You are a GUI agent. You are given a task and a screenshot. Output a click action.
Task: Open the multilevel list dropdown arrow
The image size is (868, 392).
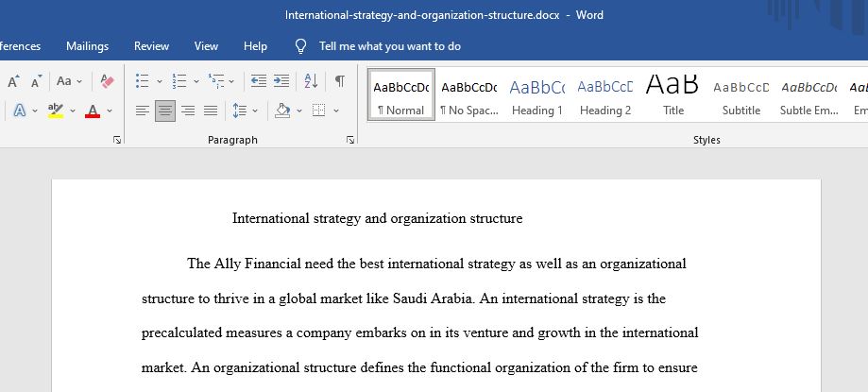(231, 81)
